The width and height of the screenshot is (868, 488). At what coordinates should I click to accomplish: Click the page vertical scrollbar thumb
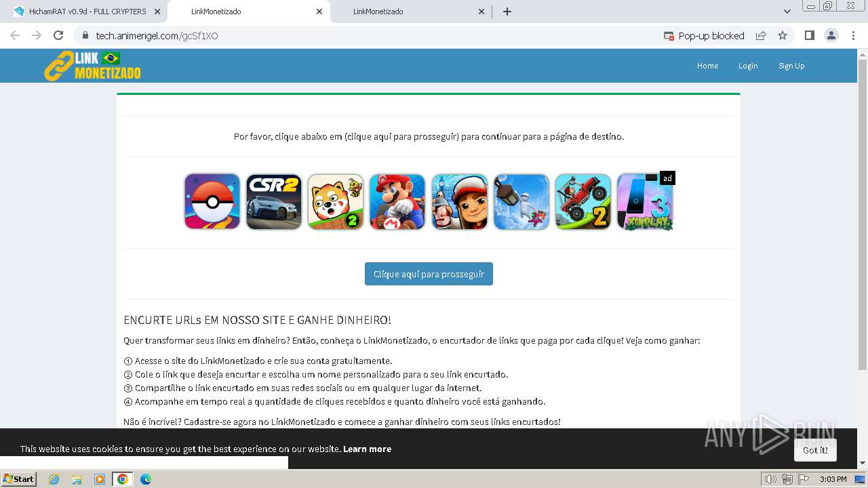pyautogui.click(x=863, y=213)
